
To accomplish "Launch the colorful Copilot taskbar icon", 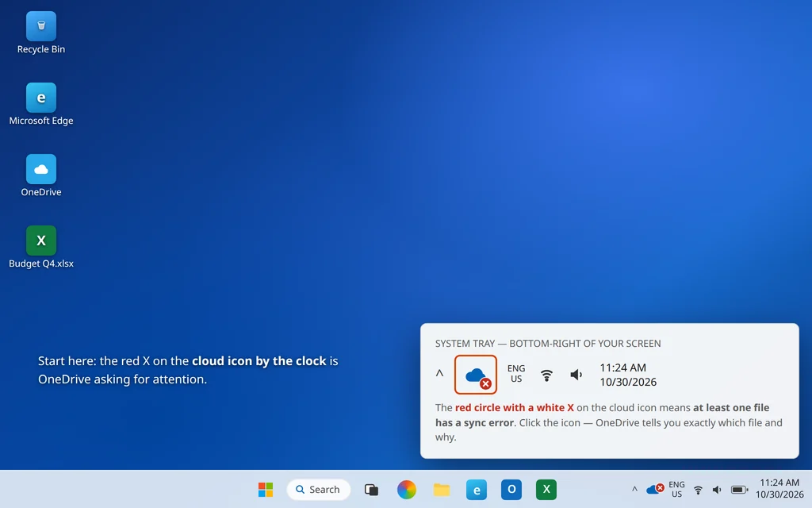I will click(x=407, y=489).
